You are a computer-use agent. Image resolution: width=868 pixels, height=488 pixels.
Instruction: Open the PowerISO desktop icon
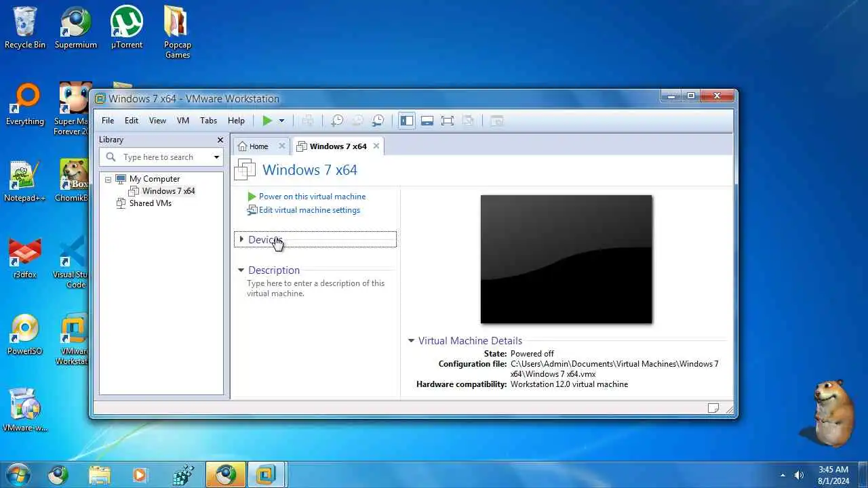pos(25,335)
